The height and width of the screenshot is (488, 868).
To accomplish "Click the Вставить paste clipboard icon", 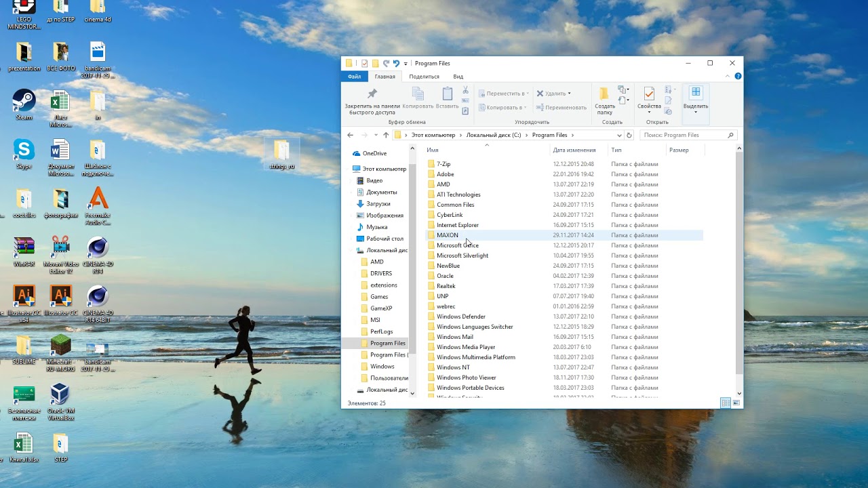I will 448,94.
